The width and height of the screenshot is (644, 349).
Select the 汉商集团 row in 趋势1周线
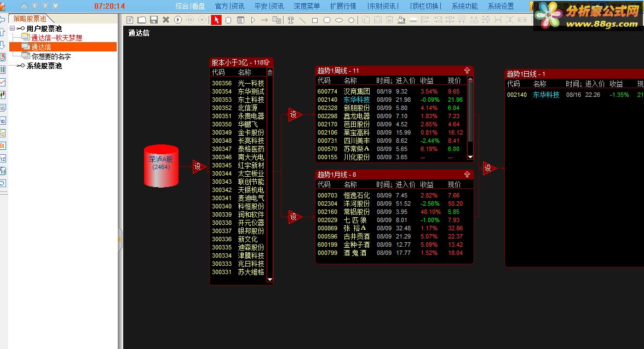click(392, 91)
